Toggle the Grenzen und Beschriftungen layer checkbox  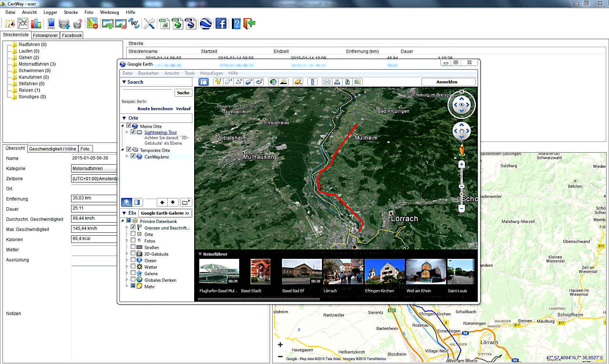pos(133,227)
